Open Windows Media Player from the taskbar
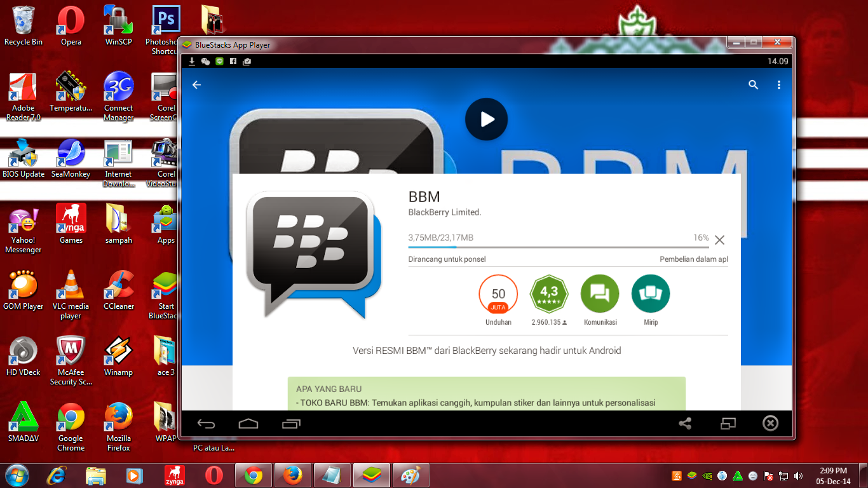 point(134,475)
